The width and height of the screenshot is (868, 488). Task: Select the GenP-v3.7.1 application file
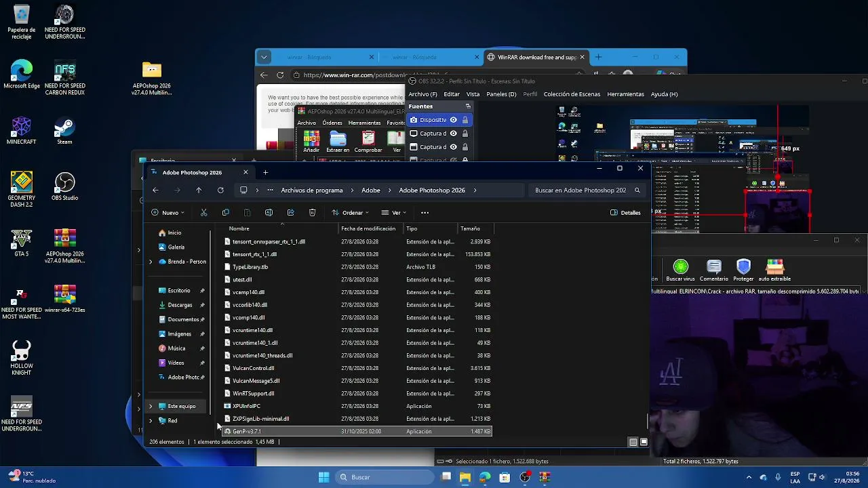pos(357,431)
